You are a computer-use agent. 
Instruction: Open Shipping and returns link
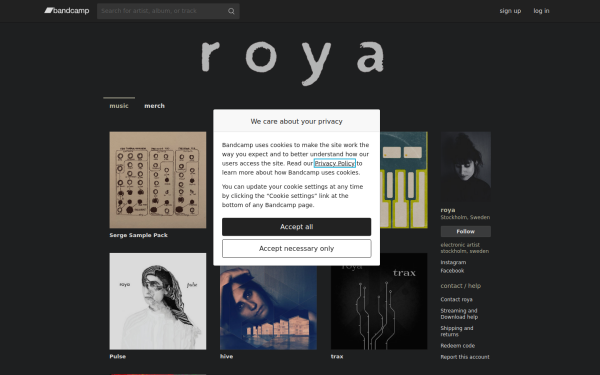tap(457, 331)
